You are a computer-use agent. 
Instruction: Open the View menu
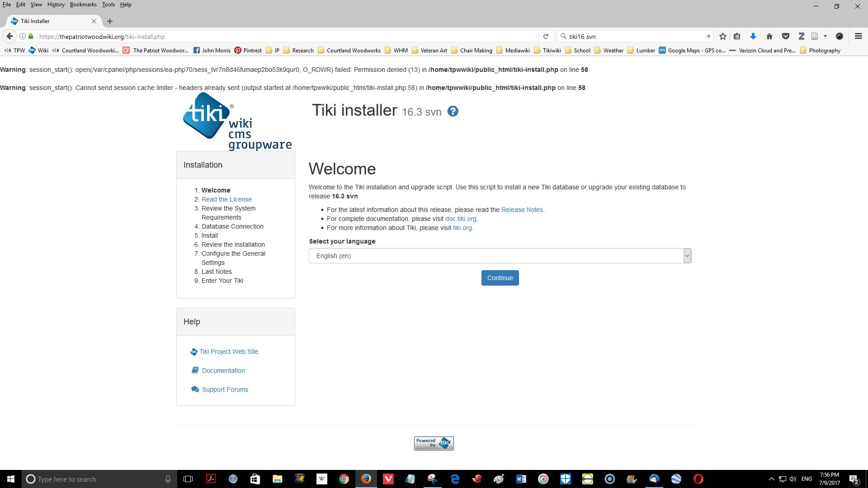(36, 5)
